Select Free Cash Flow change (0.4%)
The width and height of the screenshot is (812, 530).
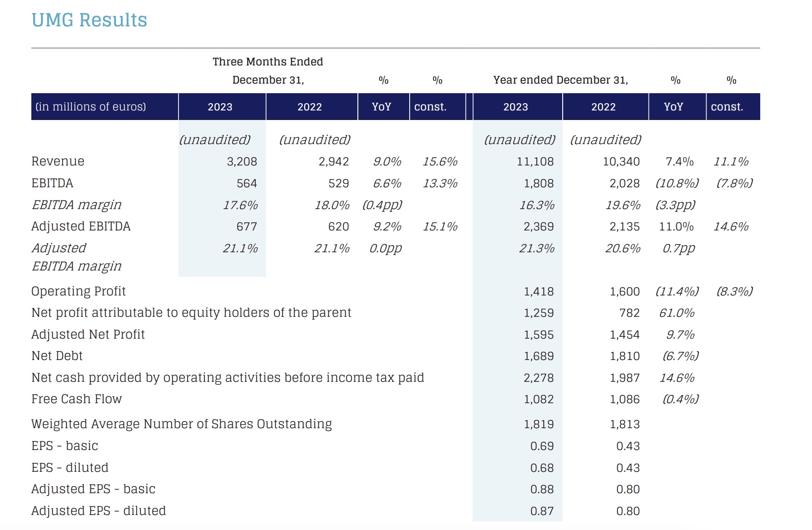pyautogui.click(x=680, y=400)
